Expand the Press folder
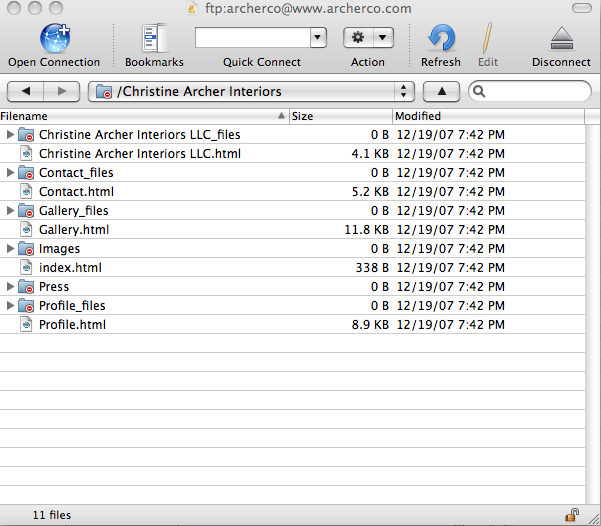 10,286
